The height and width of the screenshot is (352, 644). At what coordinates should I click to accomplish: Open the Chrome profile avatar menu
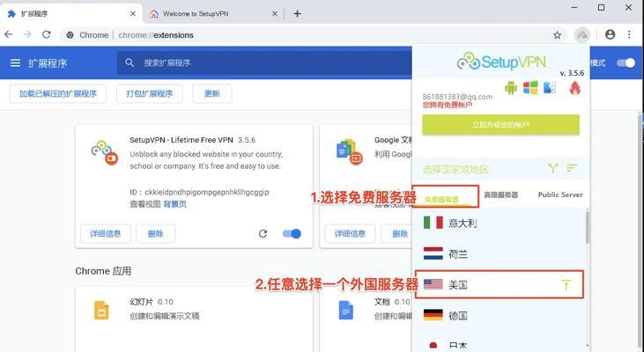click(x=610, y=35)
